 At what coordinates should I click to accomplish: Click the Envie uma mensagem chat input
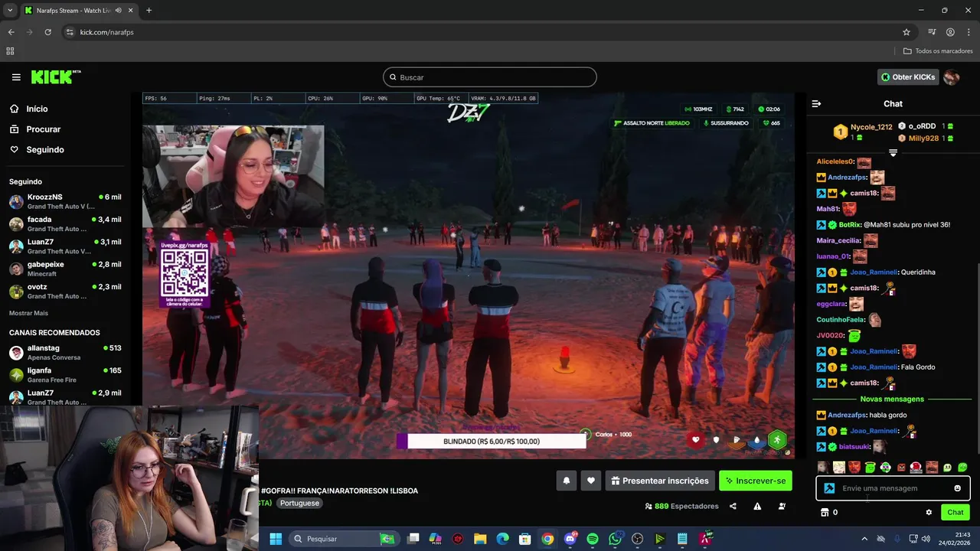click(x=893, y=488)
